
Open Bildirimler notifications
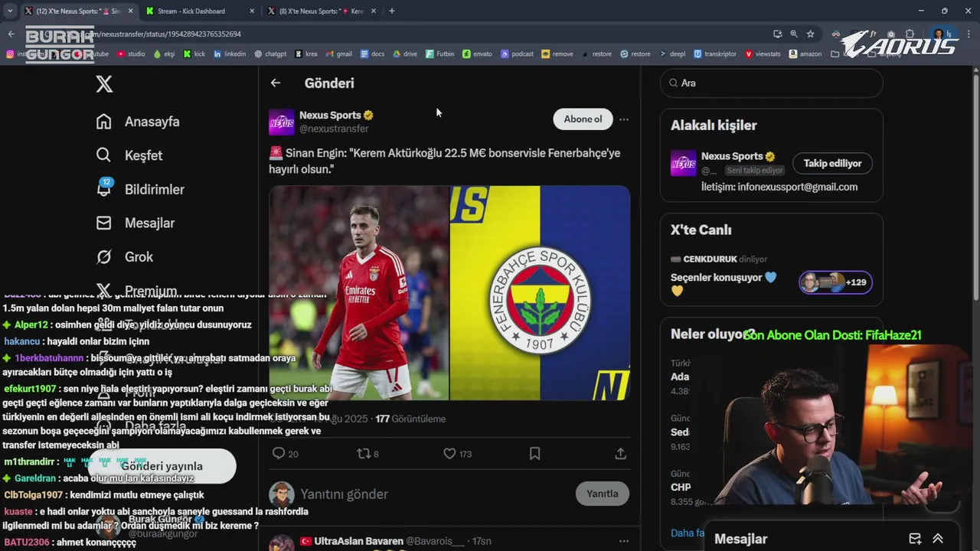(140, 189)
